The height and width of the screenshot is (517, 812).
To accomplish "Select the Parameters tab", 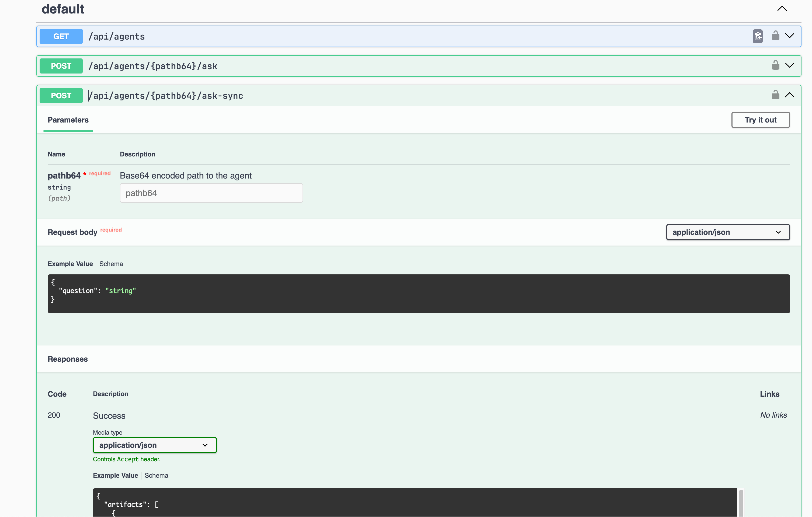I will tap(68, 120).
